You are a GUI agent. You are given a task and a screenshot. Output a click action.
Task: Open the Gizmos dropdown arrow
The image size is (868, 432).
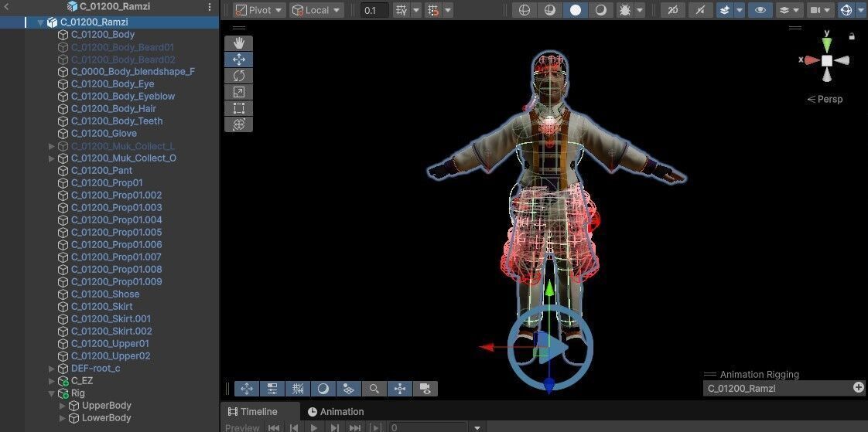[x=861, y=10]
